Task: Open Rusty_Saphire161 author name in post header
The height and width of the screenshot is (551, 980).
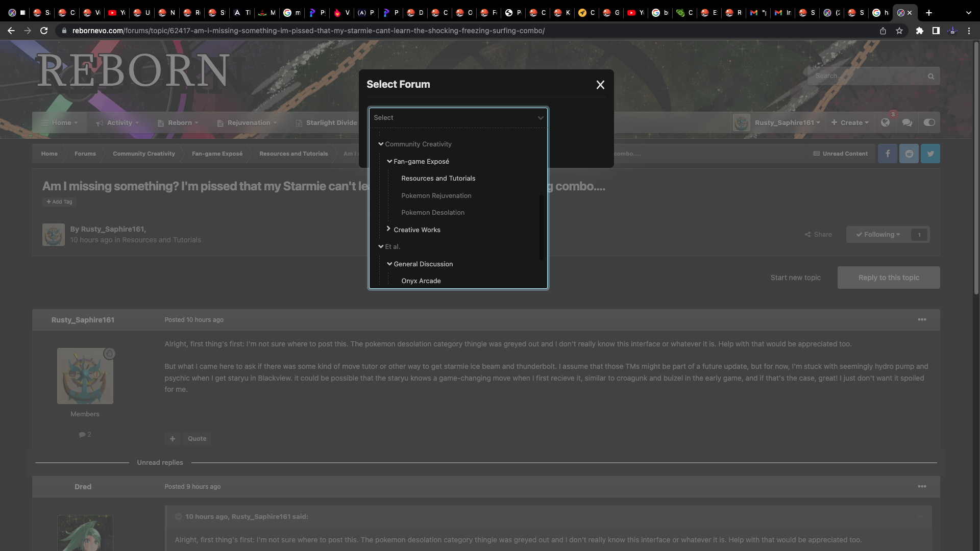Action: pyautogui.click(x=83, y=320)
